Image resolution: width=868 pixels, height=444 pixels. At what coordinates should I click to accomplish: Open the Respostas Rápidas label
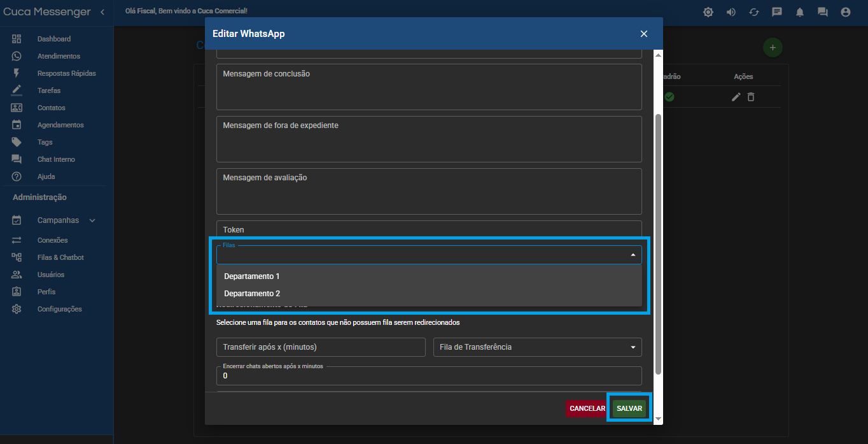click(x=67, y=73)
